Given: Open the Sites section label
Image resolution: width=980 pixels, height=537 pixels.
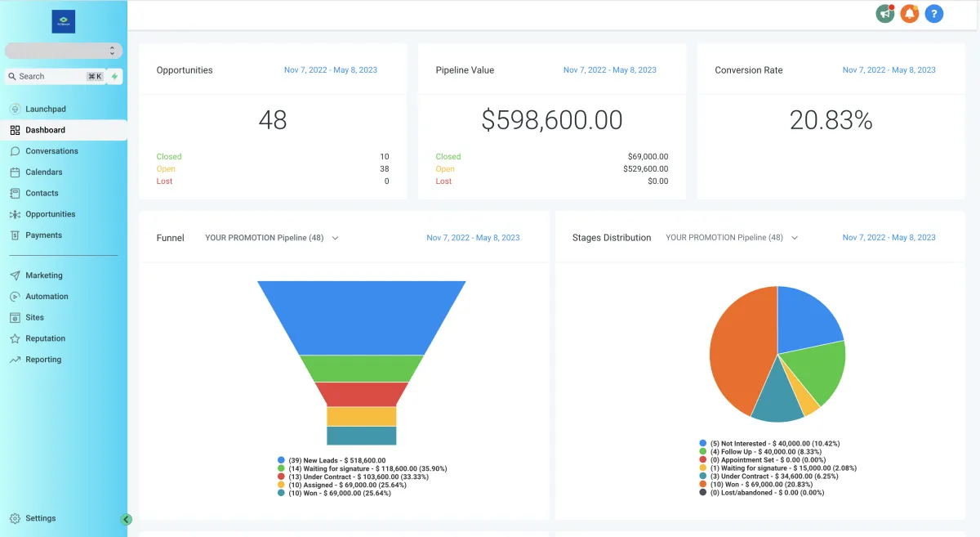Looking at the screenshot, I should [x=35, y=317].
